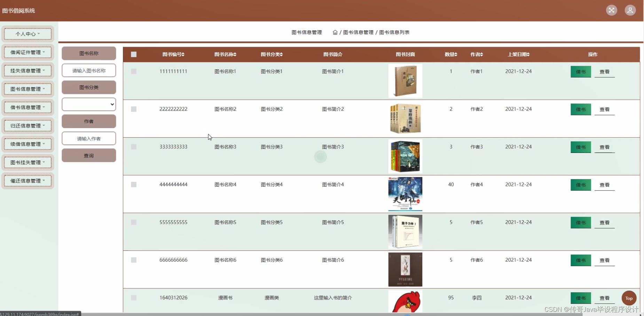Open the 催还信息管理 sidebar menu
Viewport: 644px width, 316px height.
click(x=28, y=180)
